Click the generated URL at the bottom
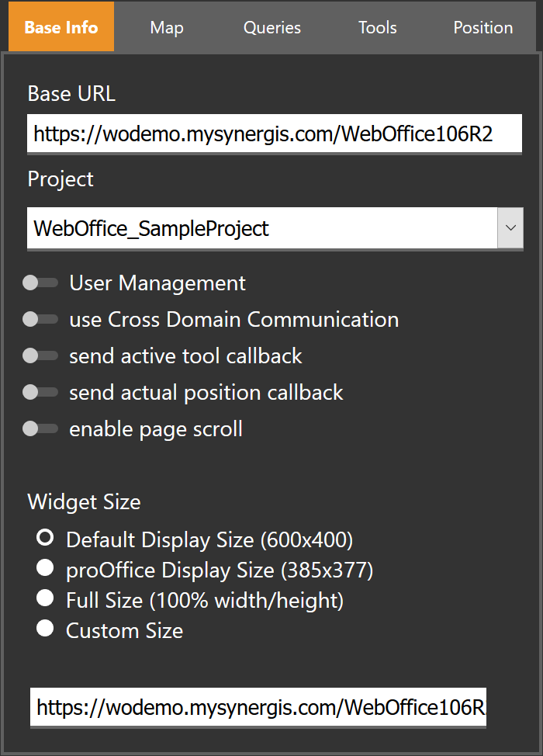This screenshot has height=756, width=543. (258, 707)
